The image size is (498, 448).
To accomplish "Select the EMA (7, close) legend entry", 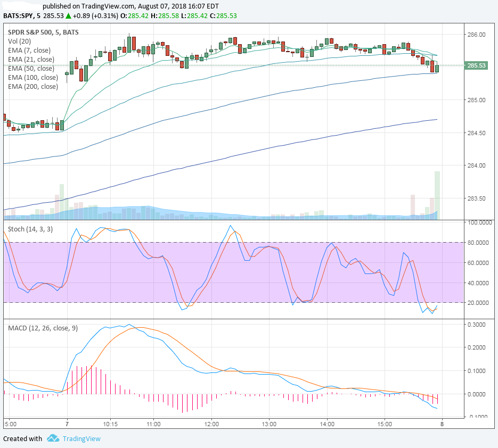I will (29, 51).
